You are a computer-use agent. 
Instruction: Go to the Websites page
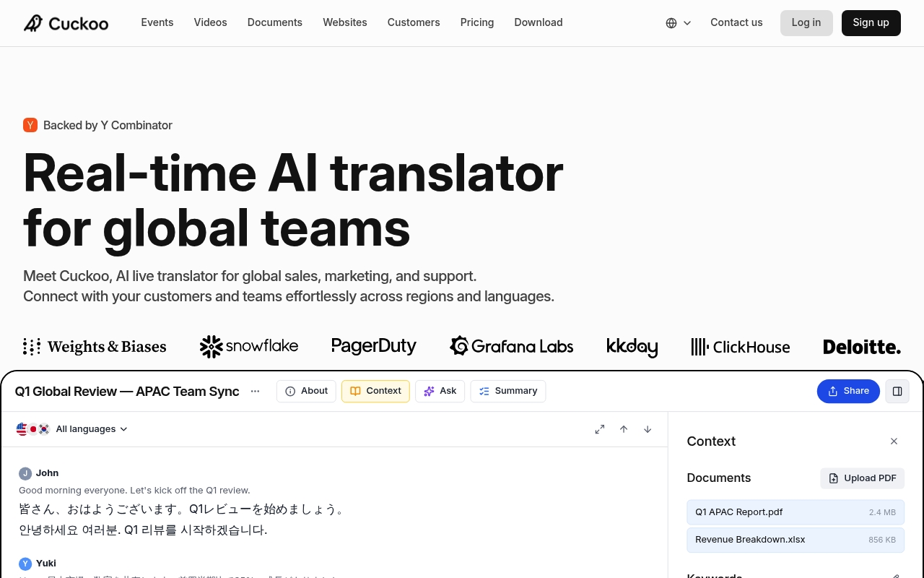point(345,22)
